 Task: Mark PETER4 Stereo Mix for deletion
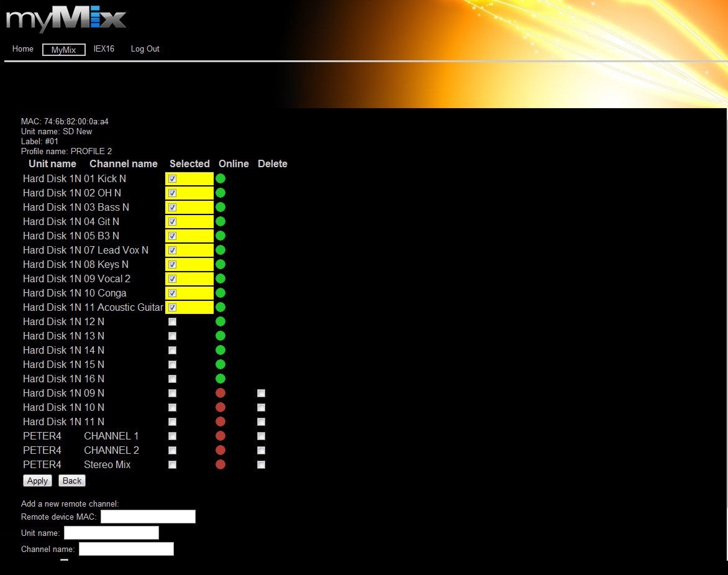point(262,464)
